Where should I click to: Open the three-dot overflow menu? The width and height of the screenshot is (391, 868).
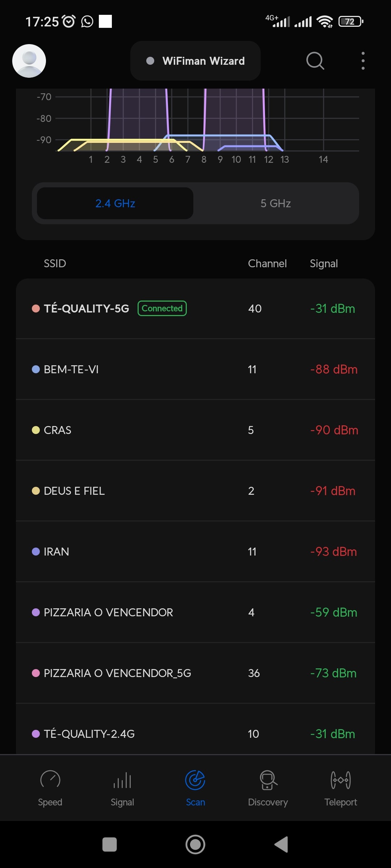pyautogui.click(x=363, y=61)
